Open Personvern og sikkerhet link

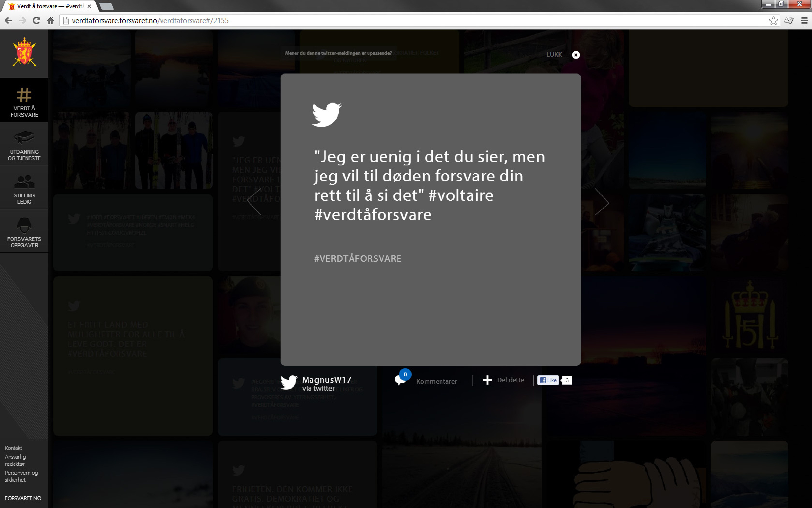[21, 476]
